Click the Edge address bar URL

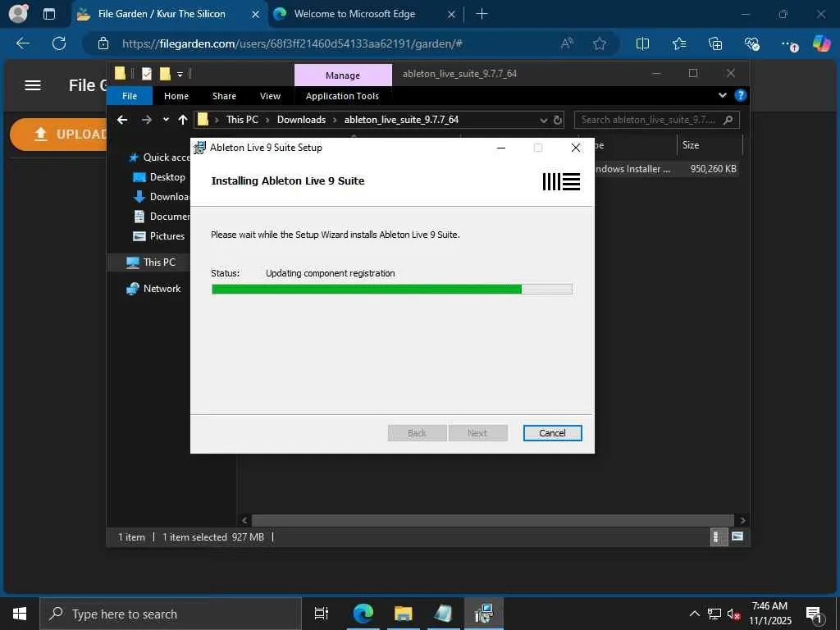pyautogui.click(x=292, y=44)
